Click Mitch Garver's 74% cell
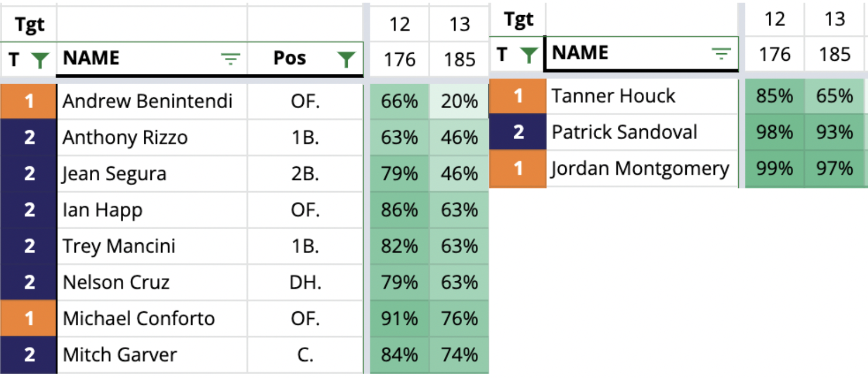Viewport: 868px width, 378px height. point(459,355)
